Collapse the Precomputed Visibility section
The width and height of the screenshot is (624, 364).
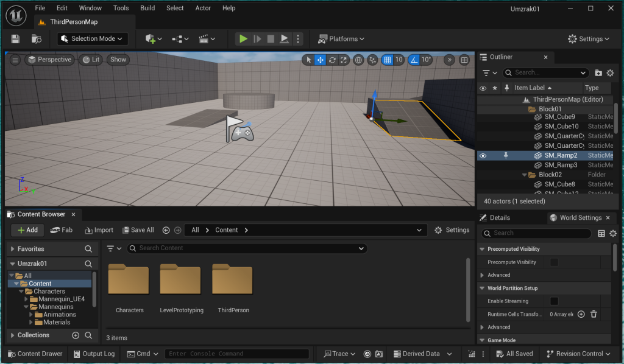pos(482,249)
